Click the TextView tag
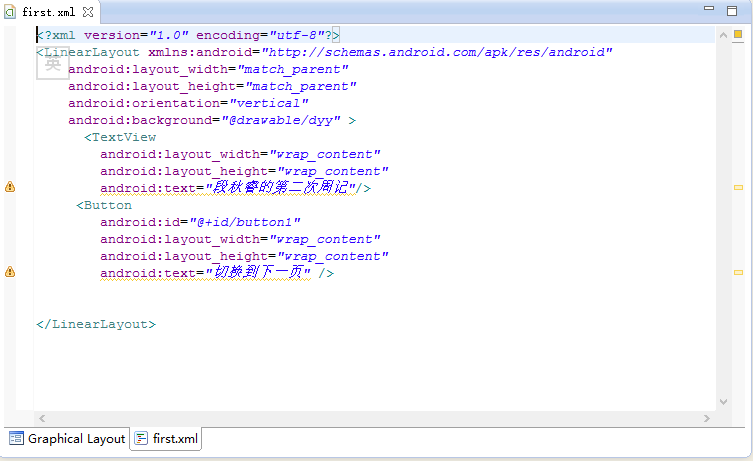753x461 pixels. tap(120, 137)
